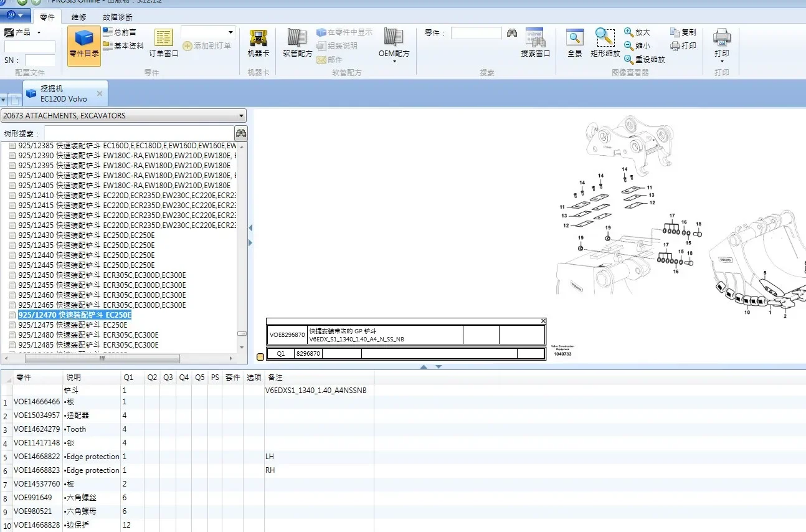Image resolution: width=806 pixels, height=532 pixels.
Task: Click the 零件 column header in table
Action: (x=37, y=377)
